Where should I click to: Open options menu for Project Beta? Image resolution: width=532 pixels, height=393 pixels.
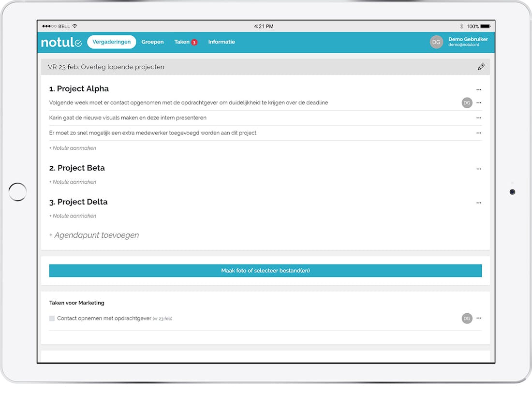click(x=479, y=169)
